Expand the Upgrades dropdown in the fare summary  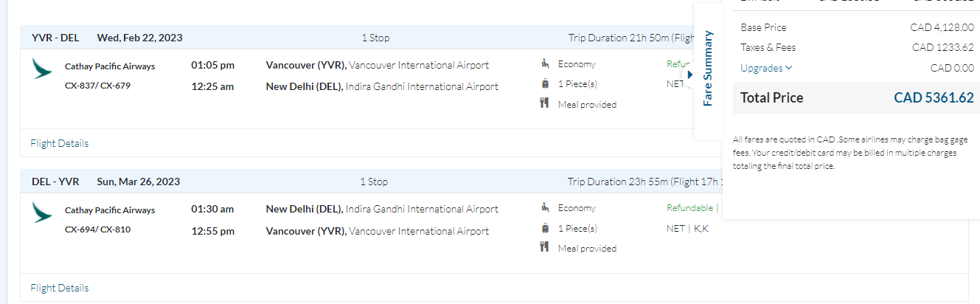coord(766,68)
